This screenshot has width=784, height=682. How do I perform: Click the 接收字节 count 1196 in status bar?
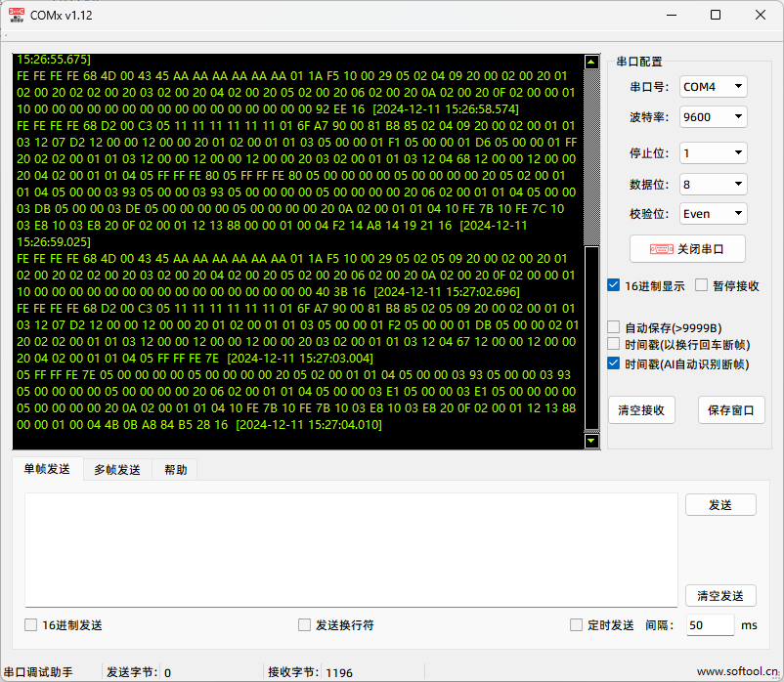point(339,672)
